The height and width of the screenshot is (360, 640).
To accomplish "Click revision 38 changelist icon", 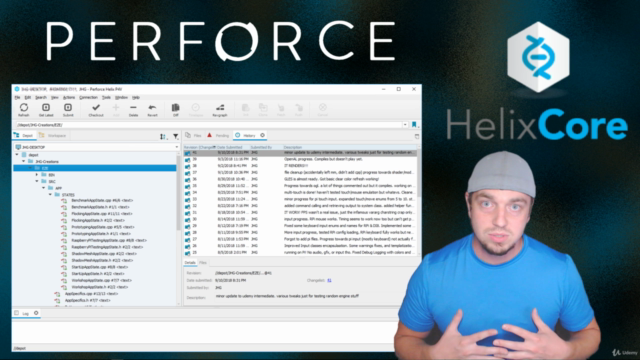I will [x=187, y=166].
